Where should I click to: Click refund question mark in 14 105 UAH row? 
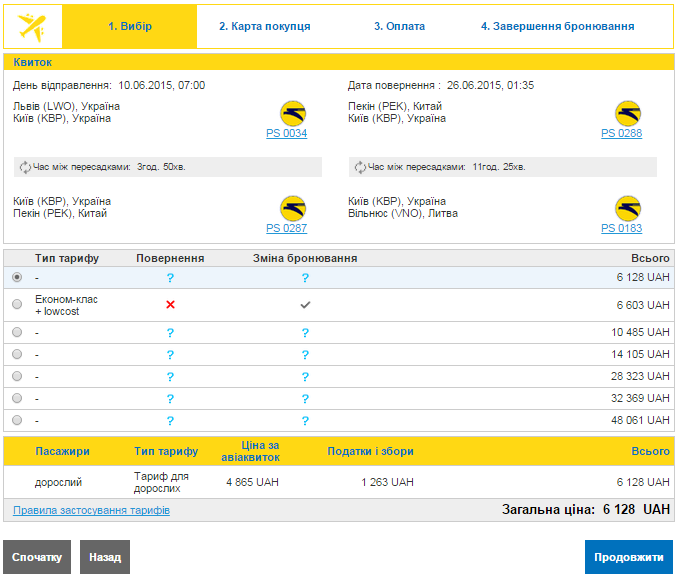point(170,355)
